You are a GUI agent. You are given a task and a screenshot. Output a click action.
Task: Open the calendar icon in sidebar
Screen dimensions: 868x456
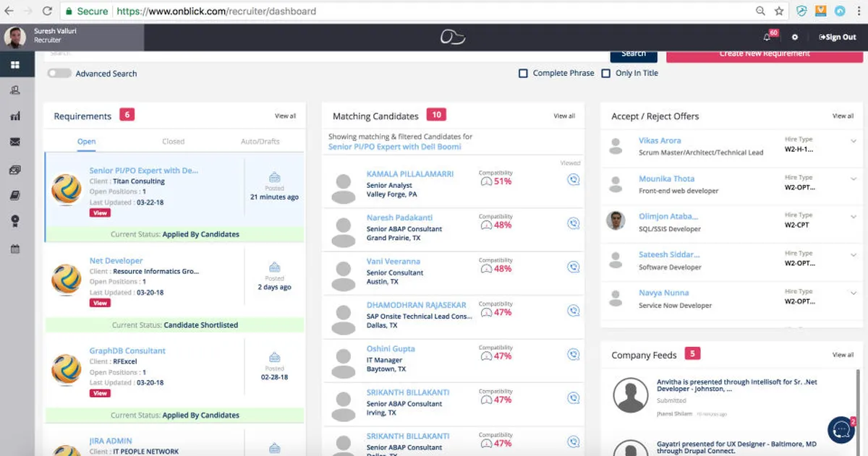15,249
